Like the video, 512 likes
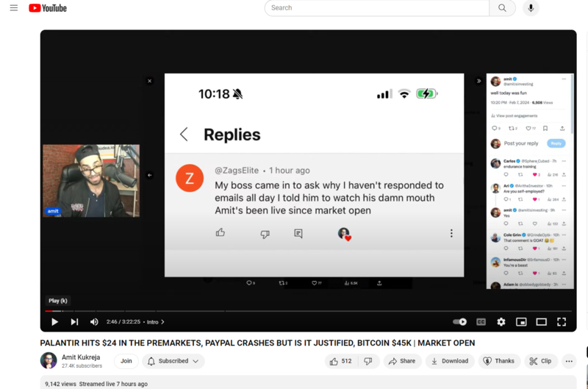The width and height of the screenshot is (588, 389). point(340,361)
